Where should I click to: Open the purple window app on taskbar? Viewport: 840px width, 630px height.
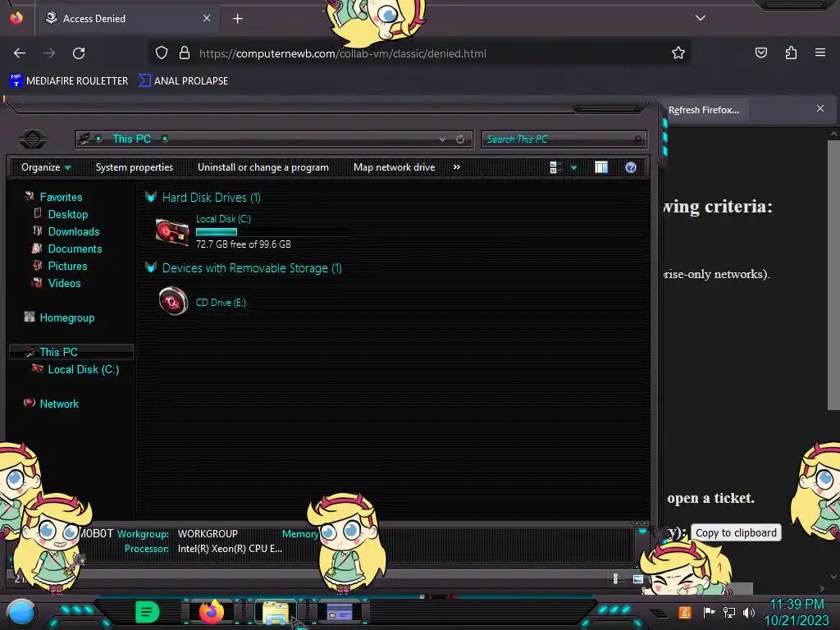[340, 612]
